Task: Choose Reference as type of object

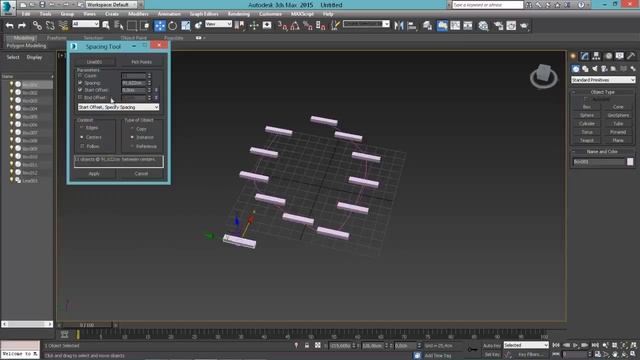Action: point(132,146)
